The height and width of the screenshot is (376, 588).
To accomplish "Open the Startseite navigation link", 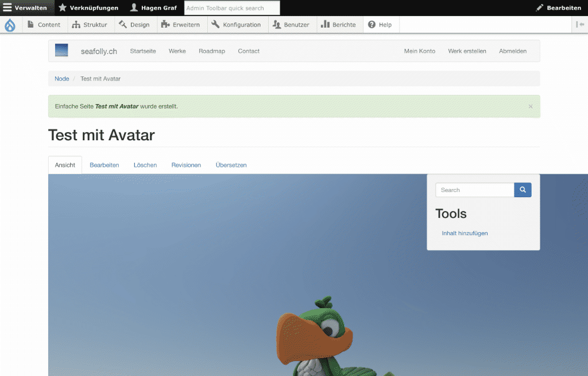I will (143, 51).
